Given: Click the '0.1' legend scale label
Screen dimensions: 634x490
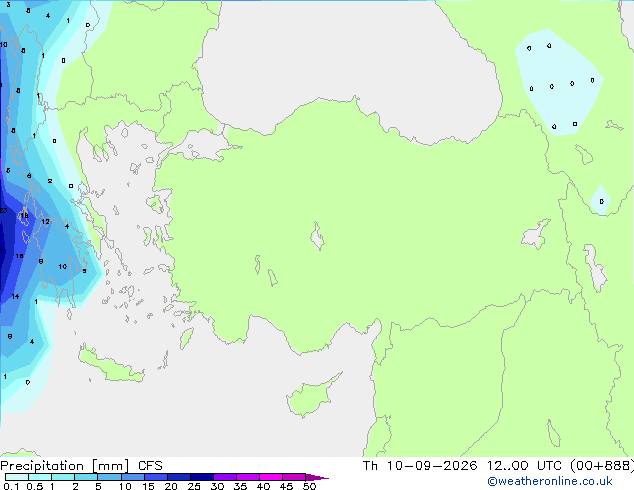Looking at the screenshot, I should [11, 486].
